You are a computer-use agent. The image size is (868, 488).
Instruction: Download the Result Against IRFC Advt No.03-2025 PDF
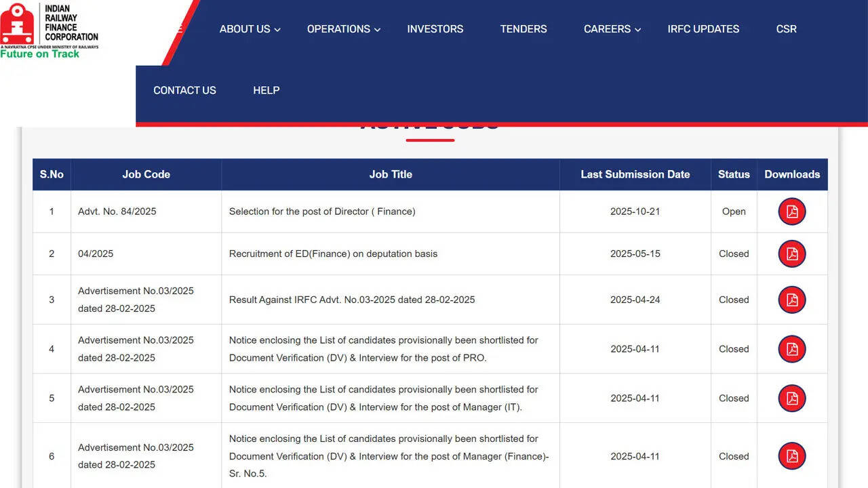(x=791, y=300)
